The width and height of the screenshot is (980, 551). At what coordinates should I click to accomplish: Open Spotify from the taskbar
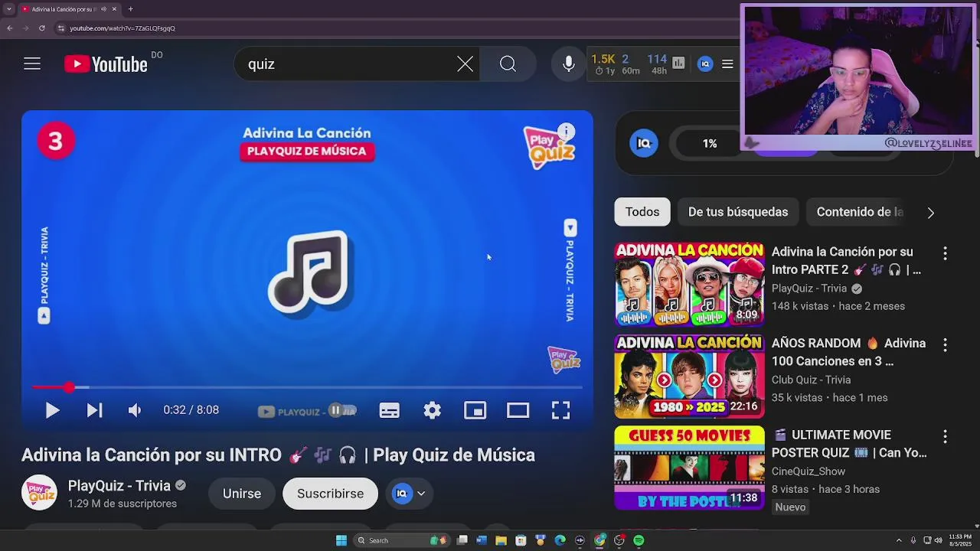639,540
